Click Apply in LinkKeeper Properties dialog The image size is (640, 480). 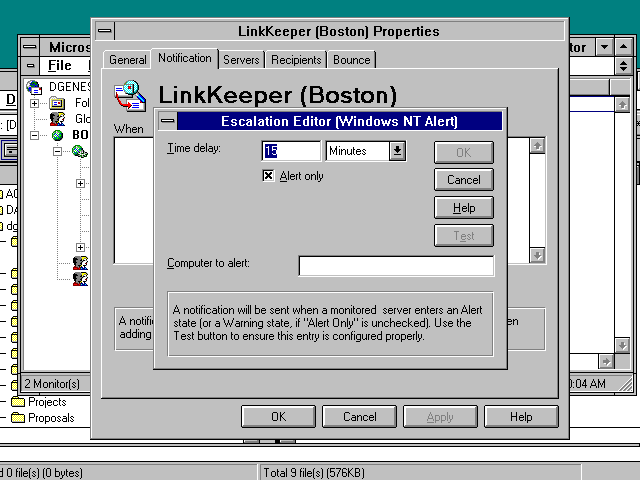(x=440, y=417)
